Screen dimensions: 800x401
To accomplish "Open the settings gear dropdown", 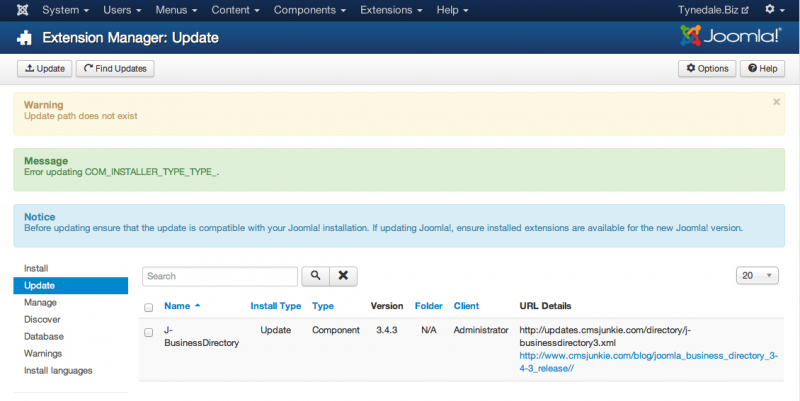I will tap(774, 10).
